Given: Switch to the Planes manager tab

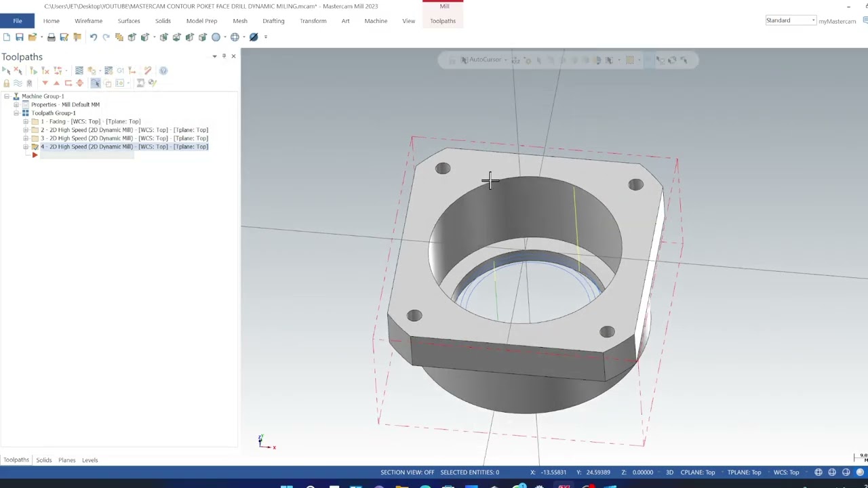Looking at the screenshot, I should click(x=66, y=460).
